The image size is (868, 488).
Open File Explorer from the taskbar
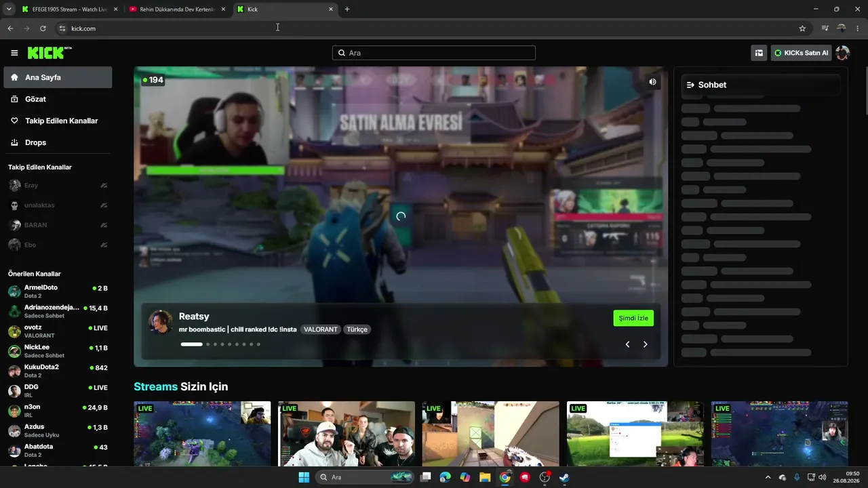tap(485, 477)
